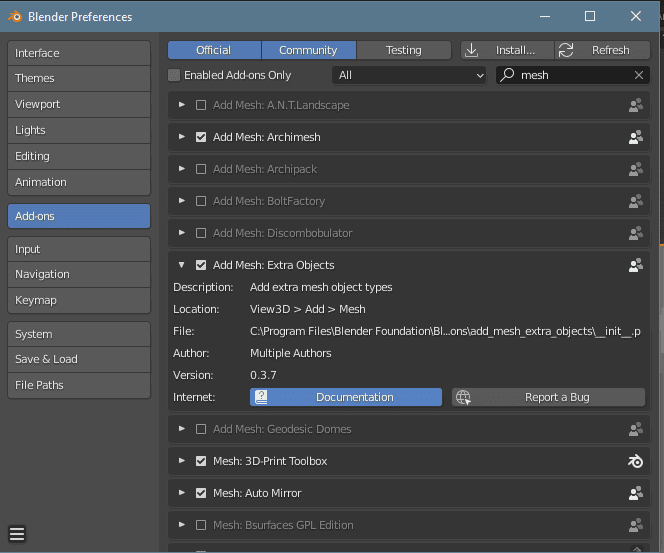This screenshot has width=664, height=553.
Task: Expand Geodesic Domes add-on details
Action: 182,429
